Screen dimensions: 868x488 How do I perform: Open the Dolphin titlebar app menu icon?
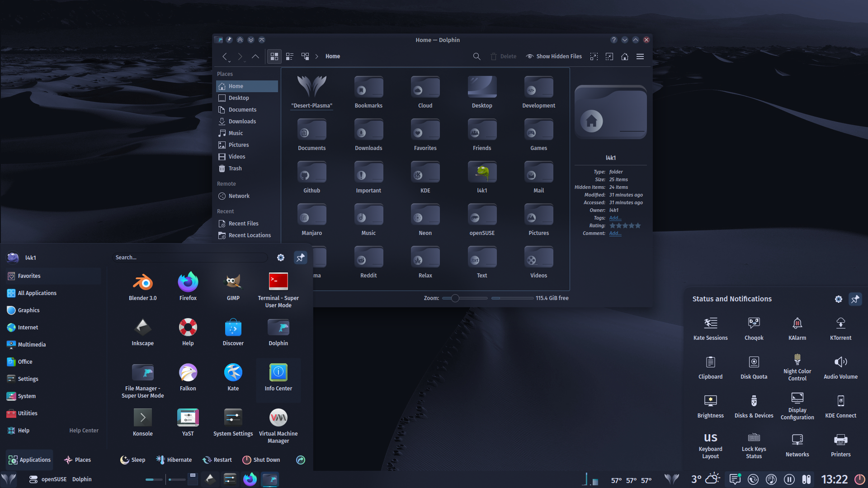coord(218,40)
